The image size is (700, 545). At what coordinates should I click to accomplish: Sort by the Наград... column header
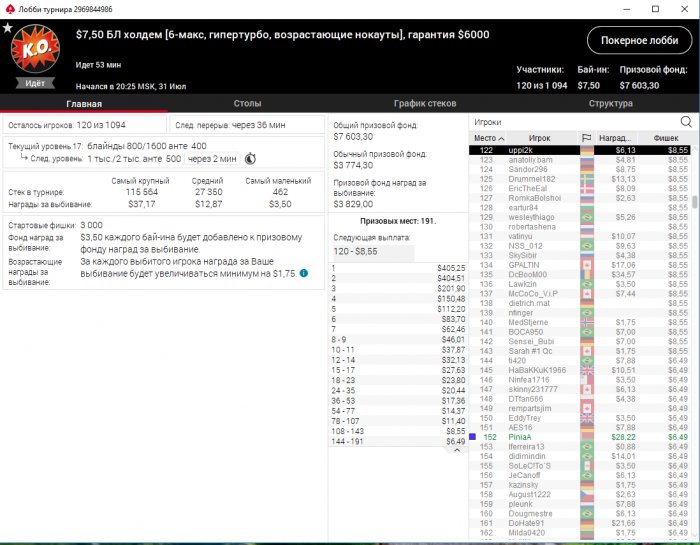(615, 138)
